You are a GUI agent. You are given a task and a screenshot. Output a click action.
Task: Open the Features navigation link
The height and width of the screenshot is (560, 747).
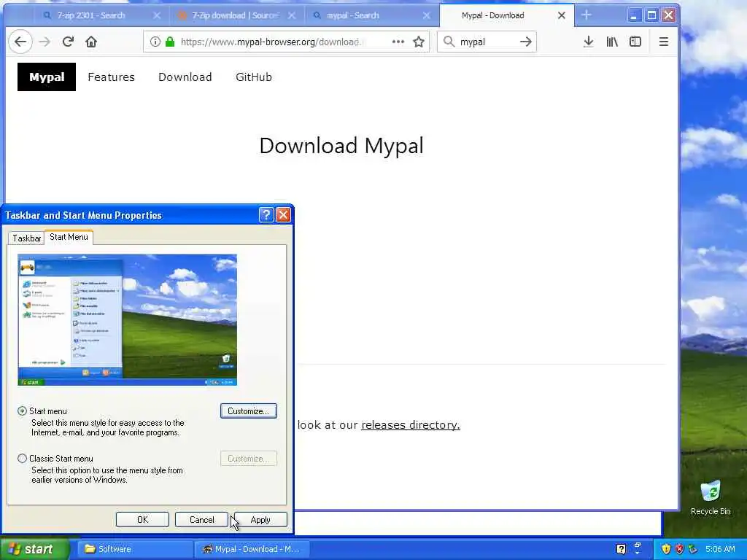click(x=111, y=77)
